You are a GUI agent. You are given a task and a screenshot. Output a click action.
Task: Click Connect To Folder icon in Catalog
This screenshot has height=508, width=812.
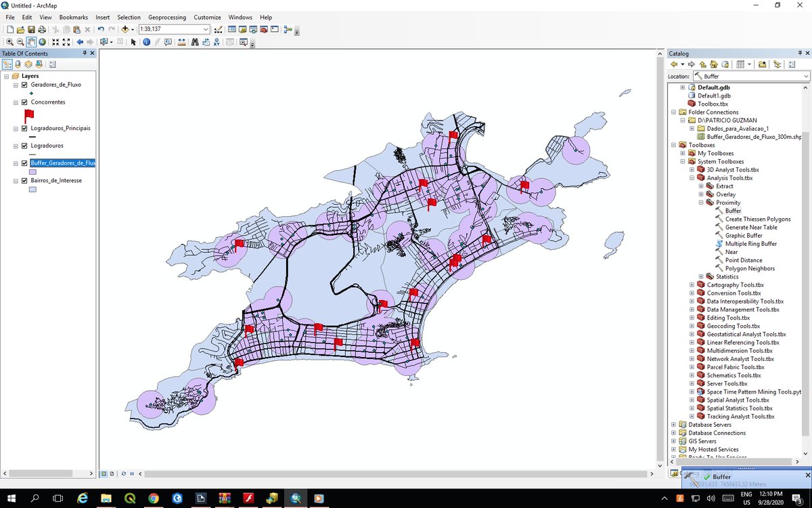[x=762, y=64]
